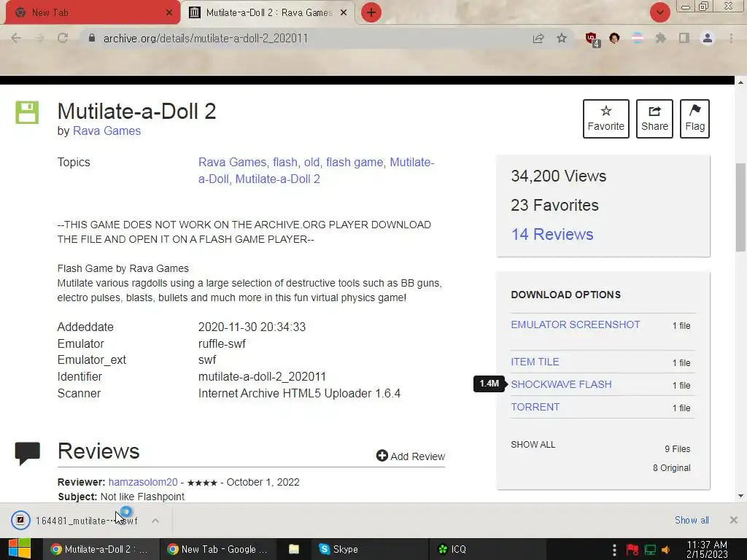Screen dimensions: 747x560
Task: Open the Extensions puzzle icon
Action: pos(661,38)
